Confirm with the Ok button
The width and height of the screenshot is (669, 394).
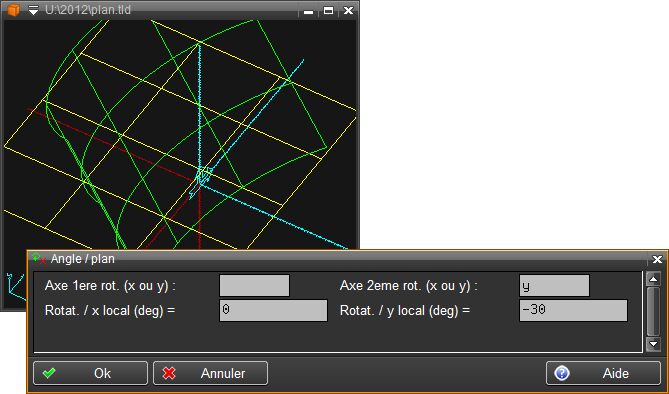[x=90, y=373]
